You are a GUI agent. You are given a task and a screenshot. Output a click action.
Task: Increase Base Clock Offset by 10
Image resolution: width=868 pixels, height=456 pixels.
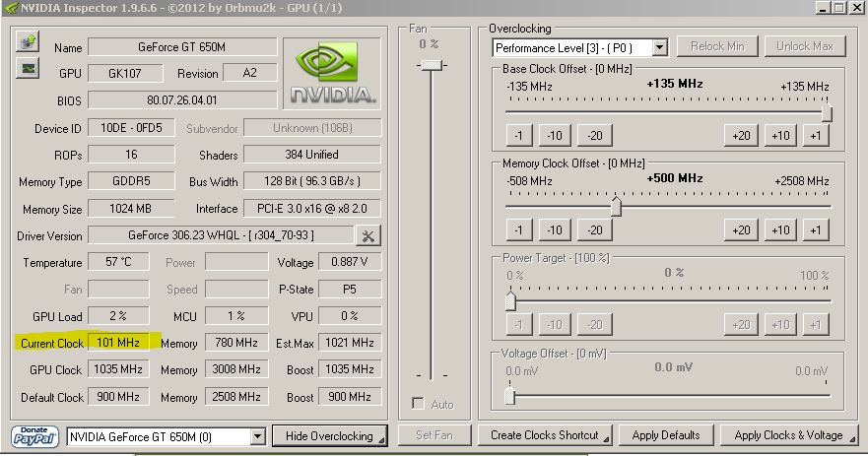pyautogui.click(x=780, y=136)
